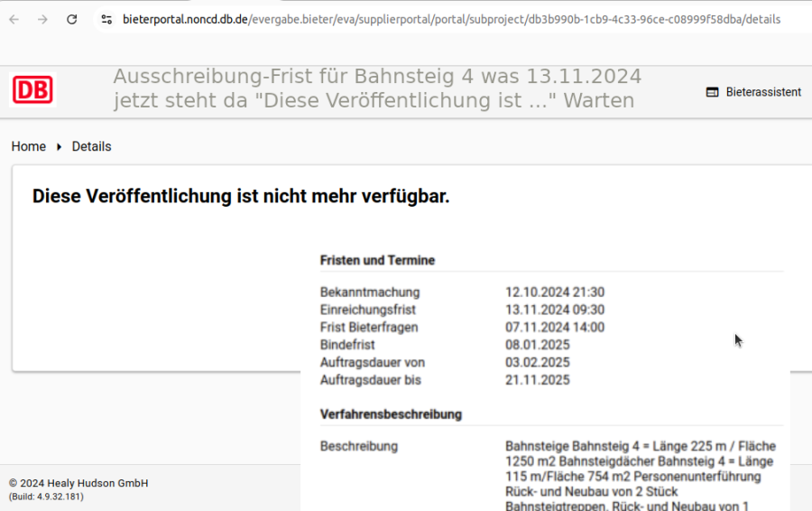812x511 pixels.
Task: Click the browser forward arrow
Action: click(x=42, y=19)
